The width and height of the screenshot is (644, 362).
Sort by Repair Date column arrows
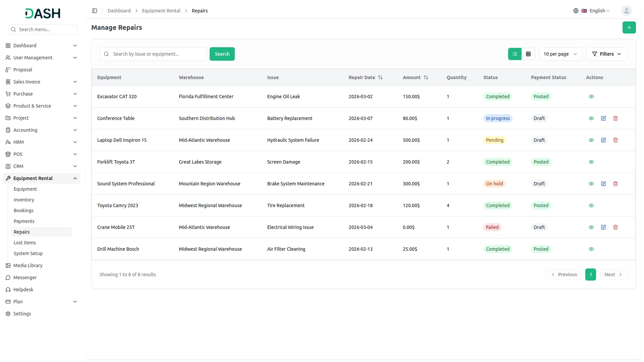380,77
